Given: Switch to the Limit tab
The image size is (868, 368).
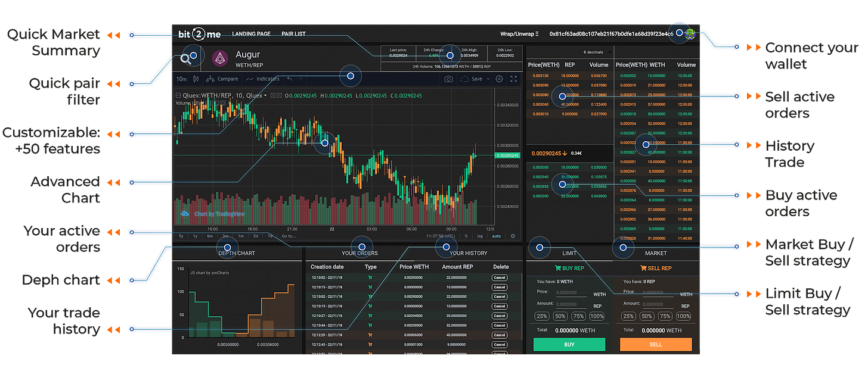Looking at the screenshot, I should click(x=569, y=253).
